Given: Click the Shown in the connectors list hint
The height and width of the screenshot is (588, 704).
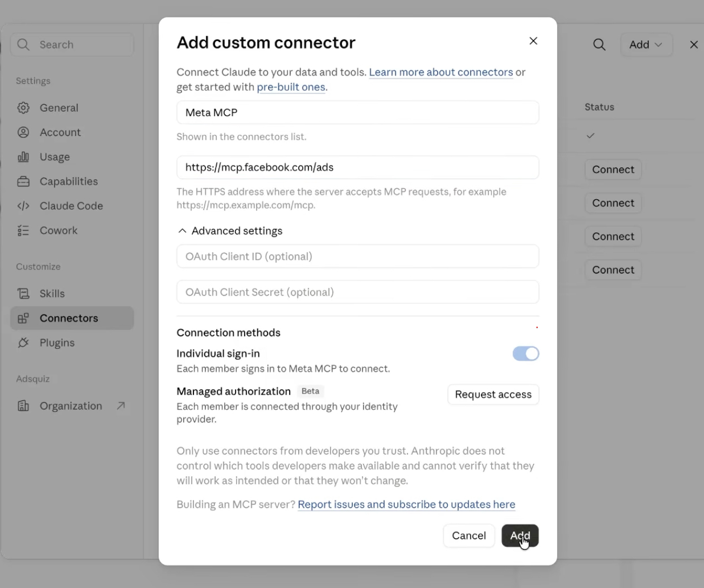Looking at the screenshot, I should (x=242, y=137).
